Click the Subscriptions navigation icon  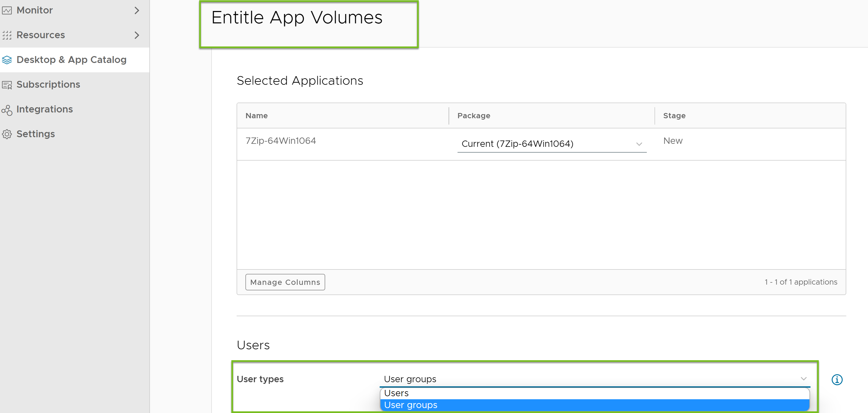click(7, 84)
